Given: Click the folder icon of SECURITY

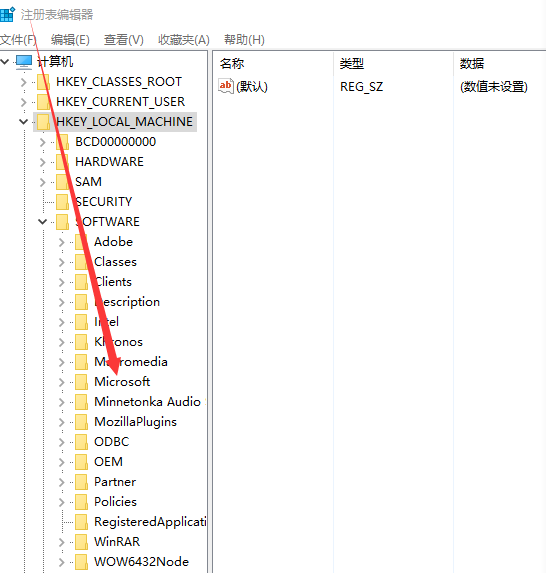Looking at the screenshot, I should tap(62, 202).
